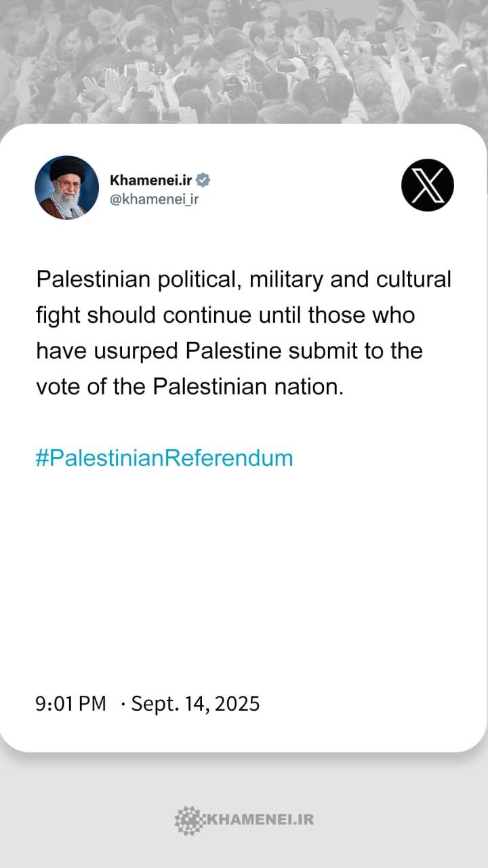Viewport: 488px width, 868px height.
Task: Click the crowd photo behind the card
Action: (244, 61)
